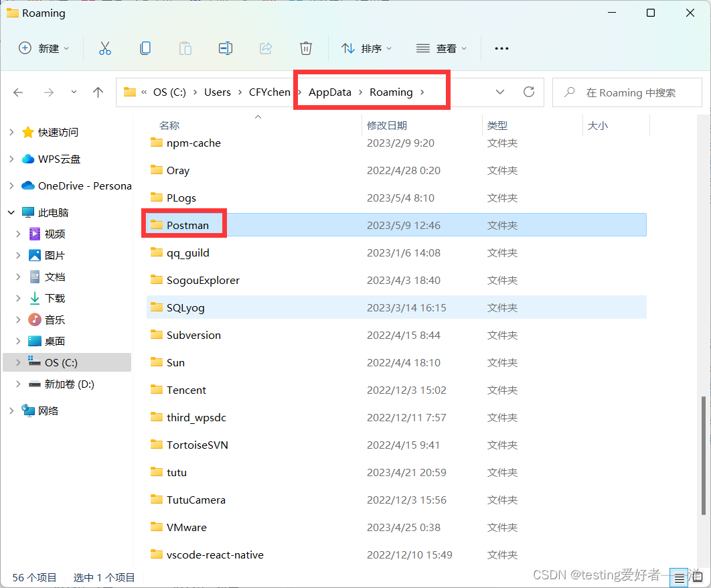Open address bar history dropdown

[x=499, y=92]
